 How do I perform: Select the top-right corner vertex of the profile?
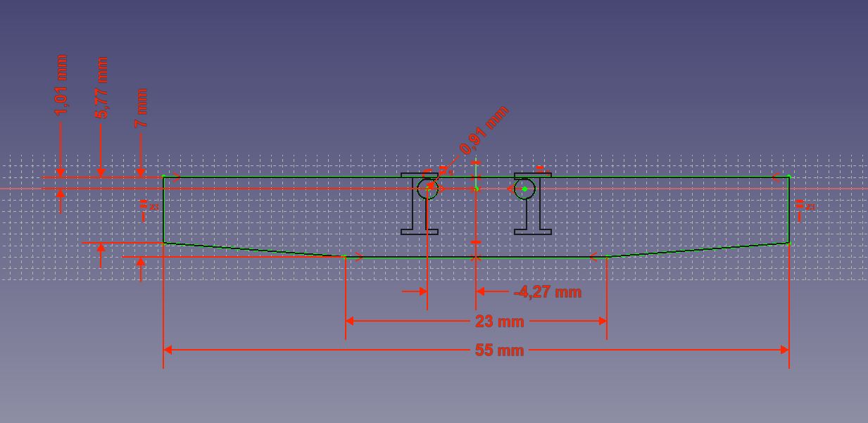click(788, 177)
